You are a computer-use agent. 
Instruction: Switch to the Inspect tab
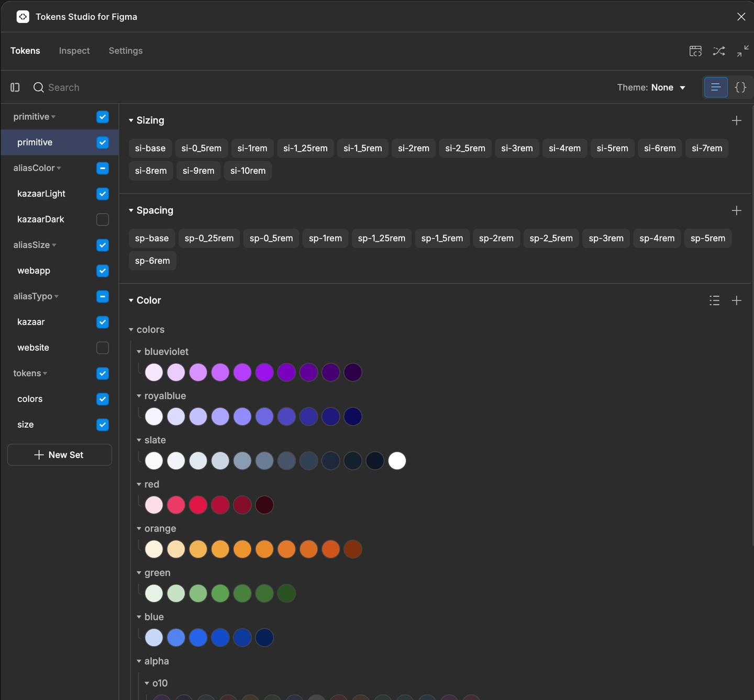coord(74,51)
